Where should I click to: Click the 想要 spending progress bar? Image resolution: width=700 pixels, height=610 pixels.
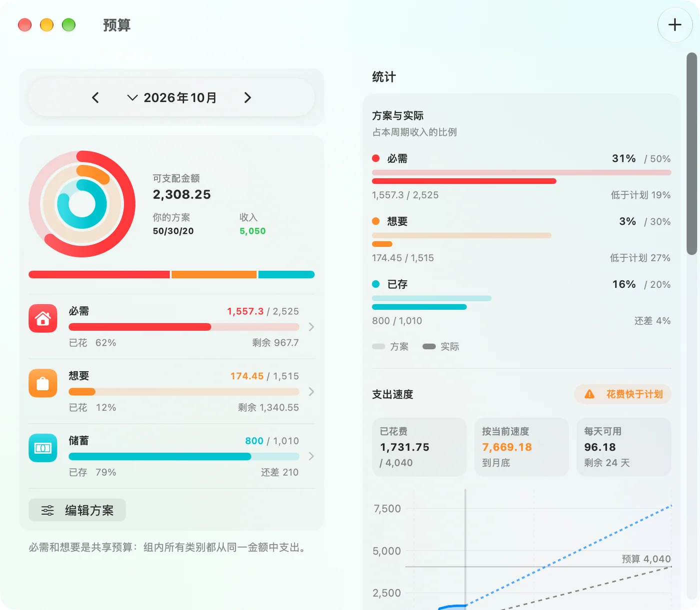click(184, 392)
